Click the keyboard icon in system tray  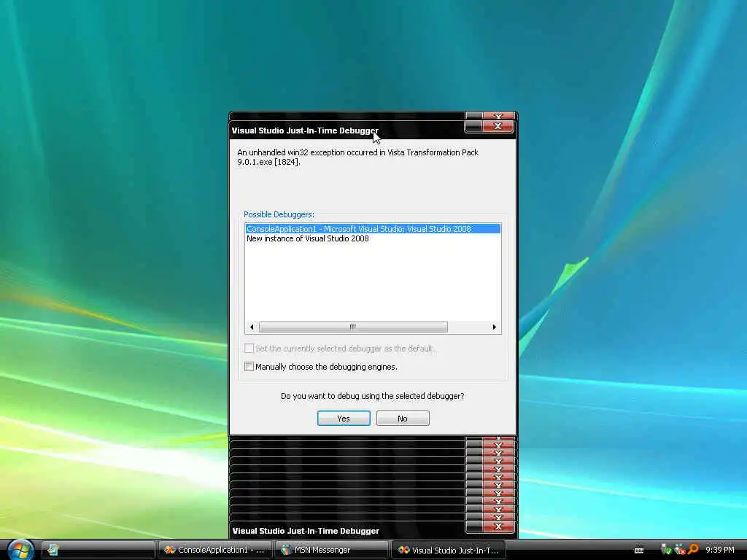pos(639,551)
